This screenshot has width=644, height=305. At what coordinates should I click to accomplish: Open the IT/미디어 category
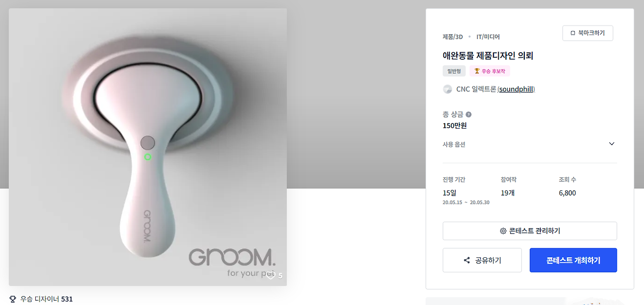[x=488, y=37]
